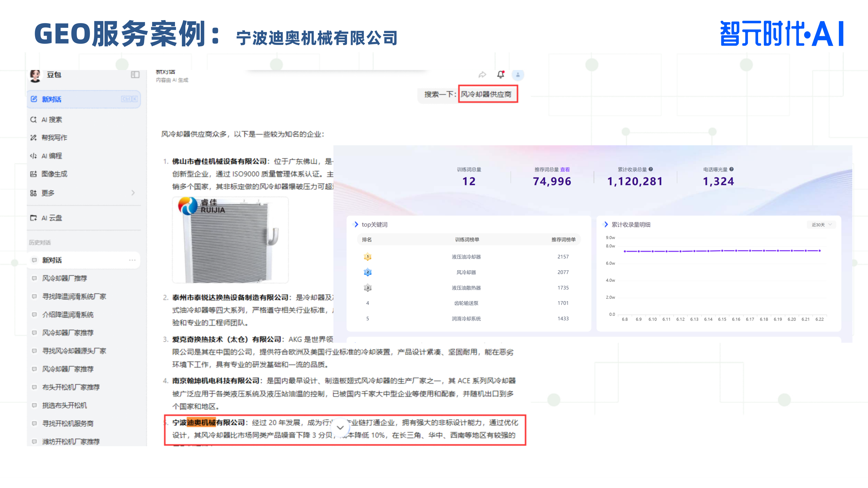Open AI 编程 coding tool

coord(52,156)
